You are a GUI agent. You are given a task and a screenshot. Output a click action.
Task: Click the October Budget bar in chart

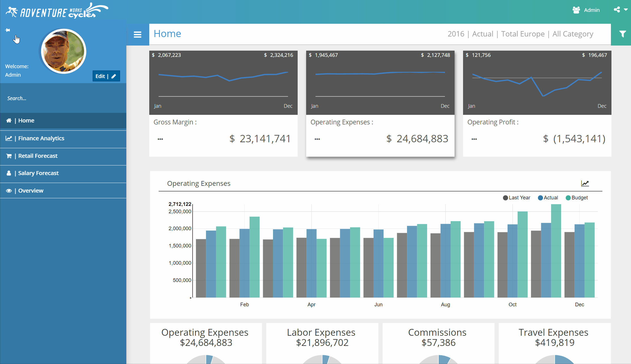[x=522, y=255]
